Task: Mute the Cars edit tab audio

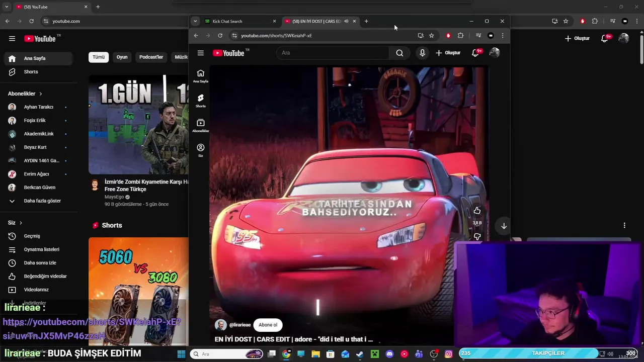Action: click(346, 21)
